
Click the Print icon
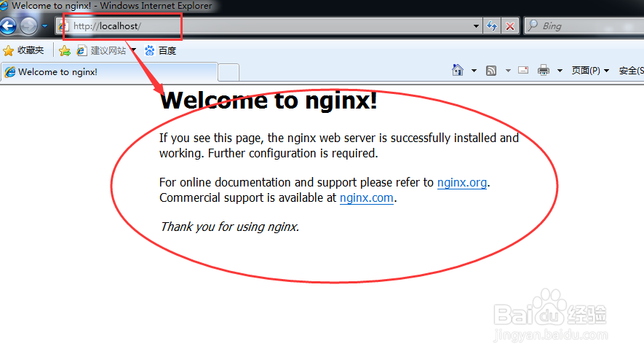(x=544, y=71)
